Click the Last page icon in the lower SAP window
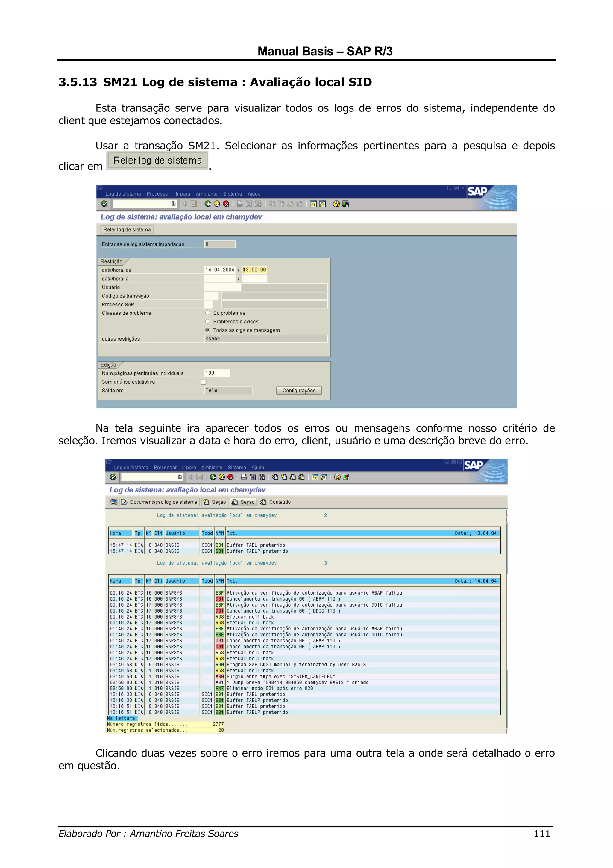 point(301,477)
